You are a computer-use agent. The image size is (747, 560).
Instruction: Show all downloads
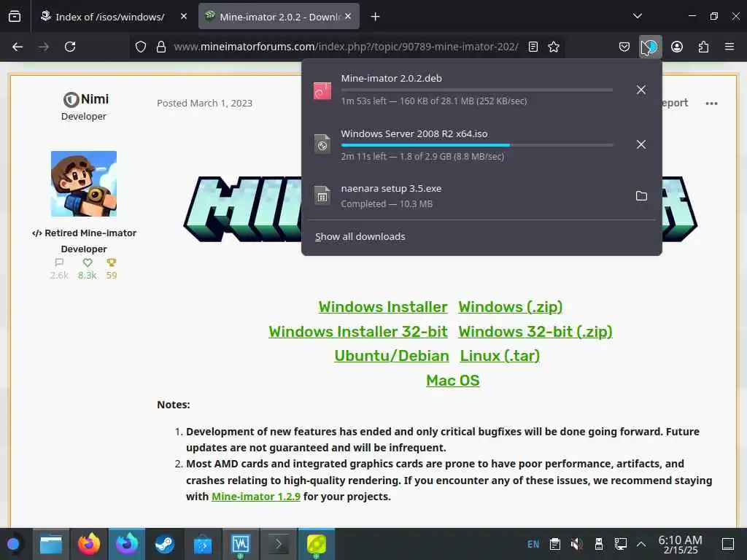(x=360, y=237)
